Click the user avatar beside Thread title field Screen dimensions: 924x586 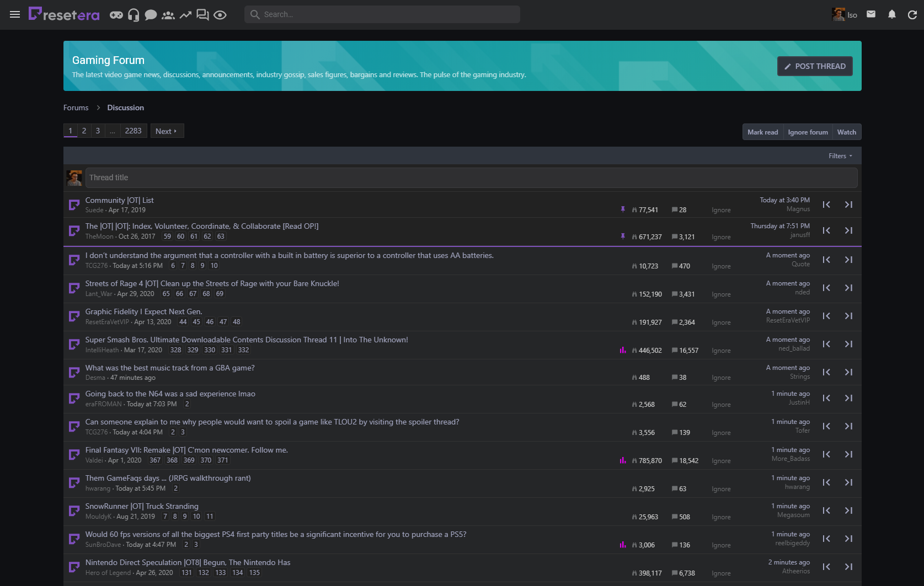pyautogui.click(x=74, y=178)
